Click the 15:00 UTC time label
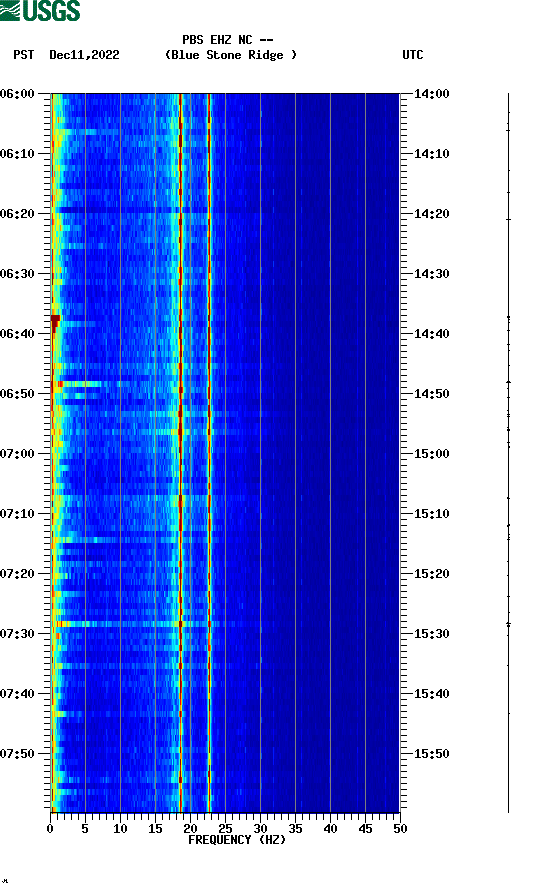Screen dimensions: 552x892 [x=431, y=453]
